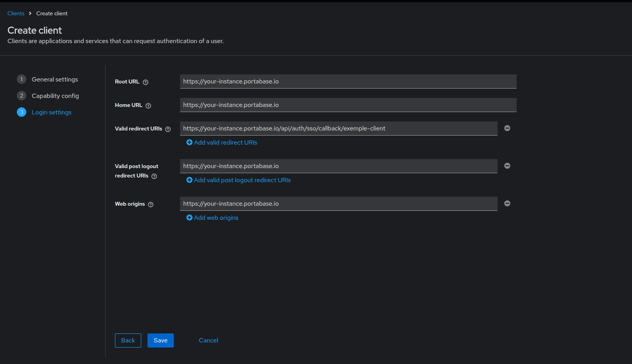Open the Valid redirect URIs help icon
The height and width of the screenshot is (364, 632).
(x=168, y=129)
